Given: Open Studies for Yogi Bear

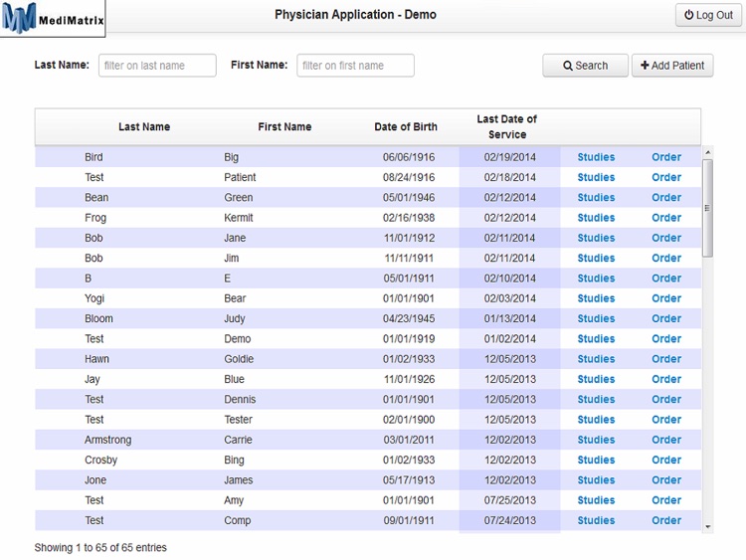Looking at the screenshot, I should [596, 298].
